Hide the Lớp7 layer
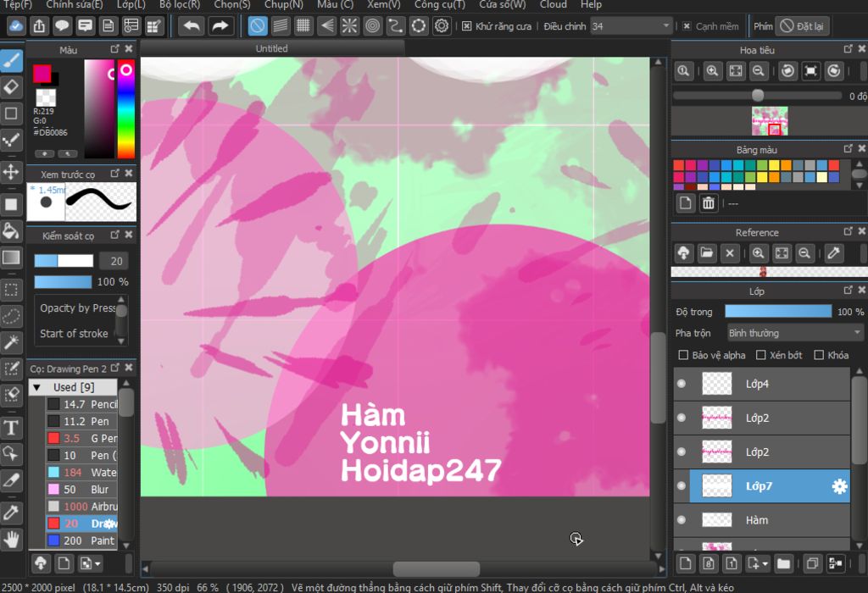Image resolution: width=868 pixels, height=593 pixels. [x=682, y=486]
